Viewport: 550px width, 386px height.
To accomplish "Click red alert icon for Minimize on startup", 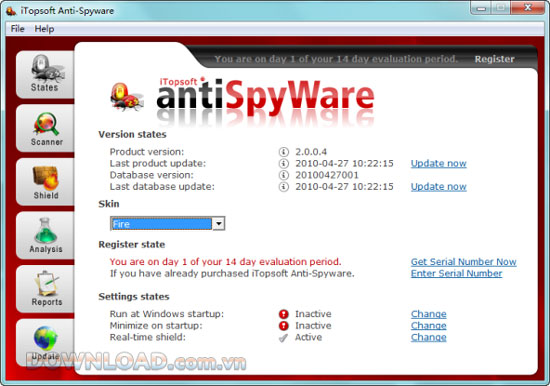I will tap(283, 326).
